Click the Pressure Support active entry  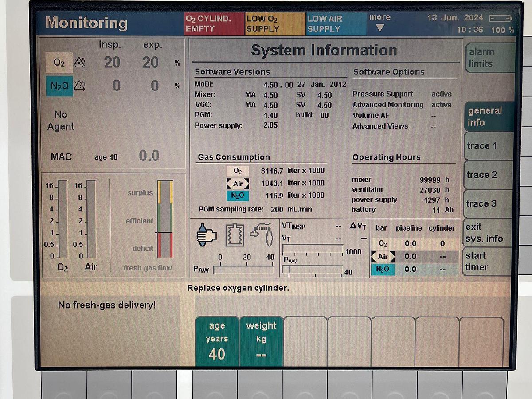(x=402, y=94)
